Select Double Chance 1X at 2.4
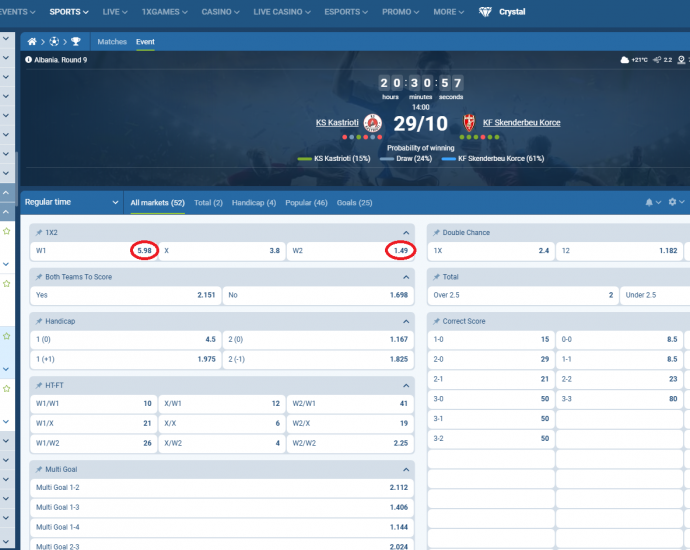This screenshot has height=550, width=690. tap(491, 251)
